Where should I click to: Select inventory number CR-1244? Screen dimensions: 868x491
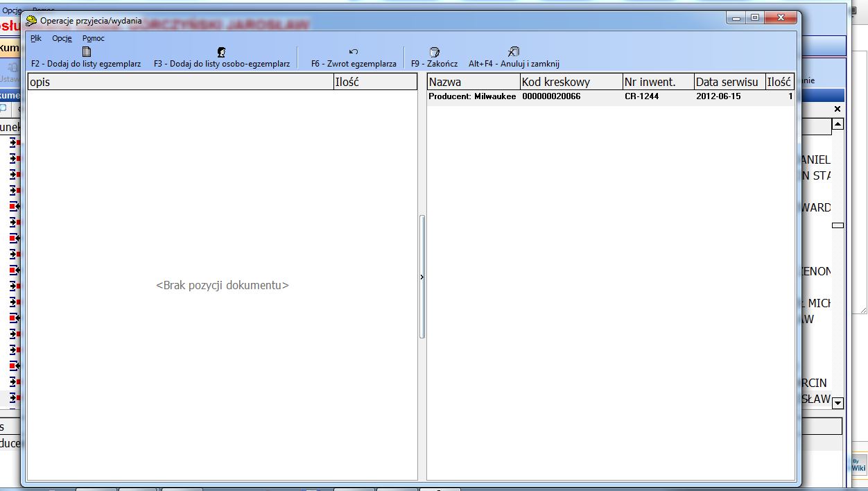(x=659, y=97)
